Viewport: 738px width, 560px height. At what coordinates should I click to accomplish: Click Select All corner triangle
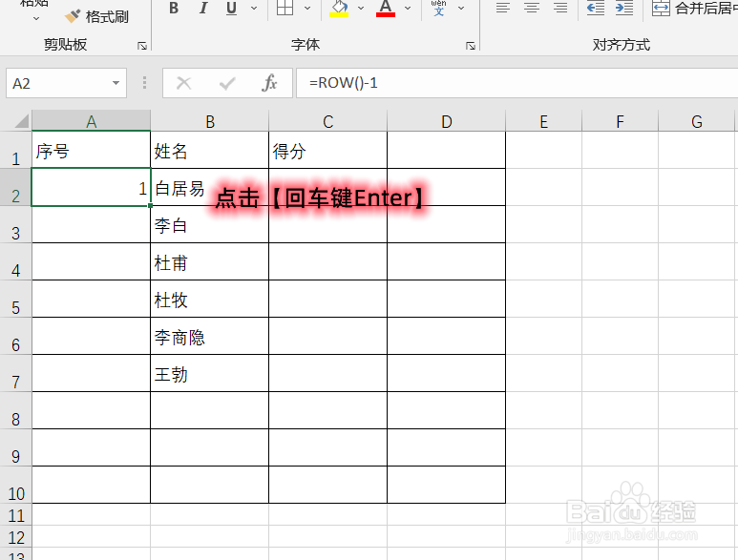coord(21,122)
